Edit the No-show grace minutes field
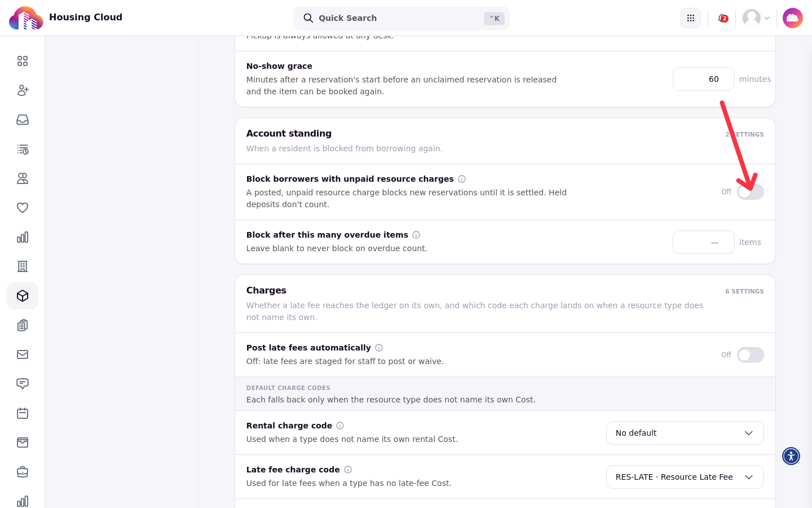 coord(704,79)
